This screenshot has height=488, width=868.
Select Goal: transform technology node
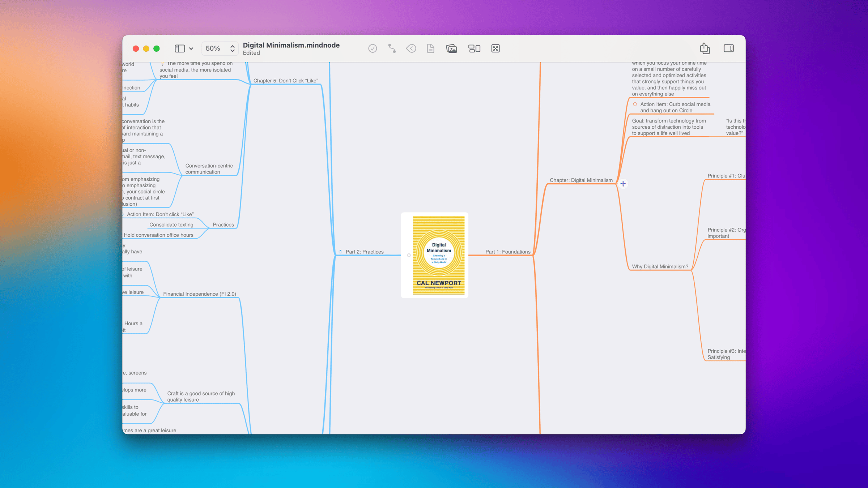coord(669,127)
